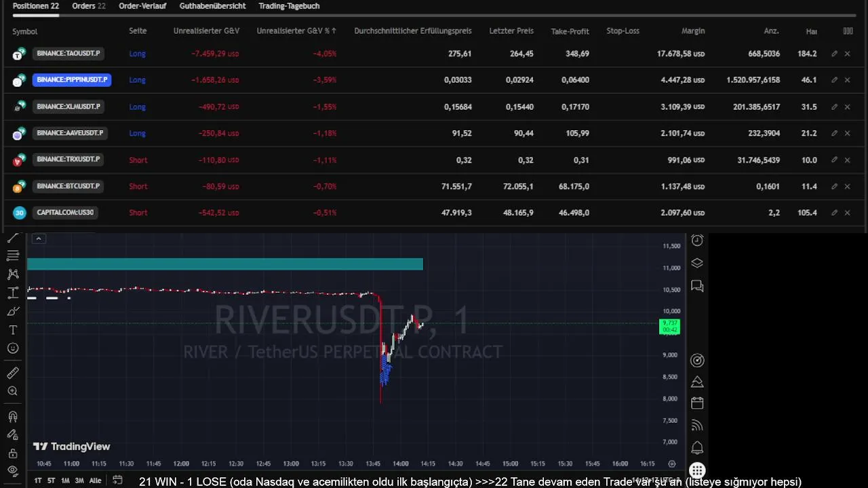Switch to the Orders tab
This screenshot has width=868, height=488.
click(x=89, y=6)
